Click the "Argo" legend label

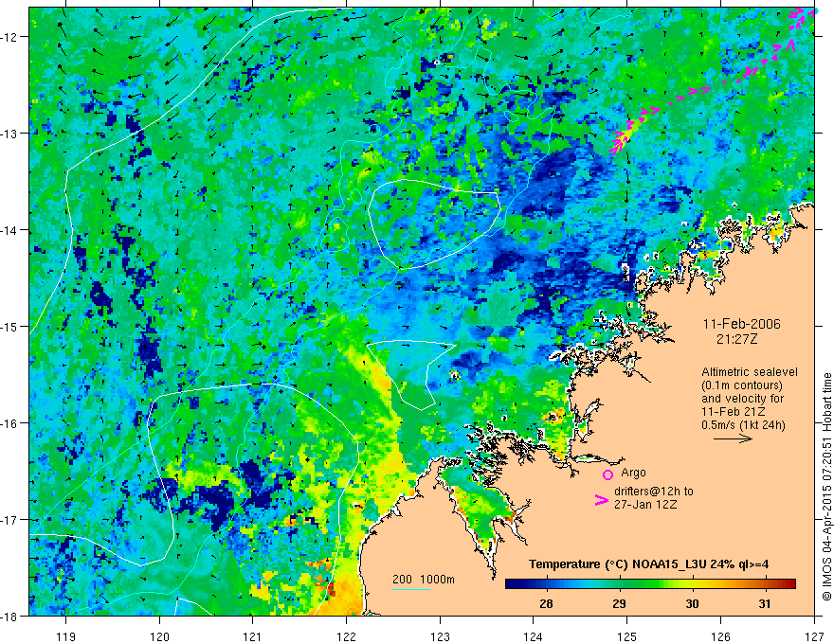pyautogui.click(x=633, y=473)
